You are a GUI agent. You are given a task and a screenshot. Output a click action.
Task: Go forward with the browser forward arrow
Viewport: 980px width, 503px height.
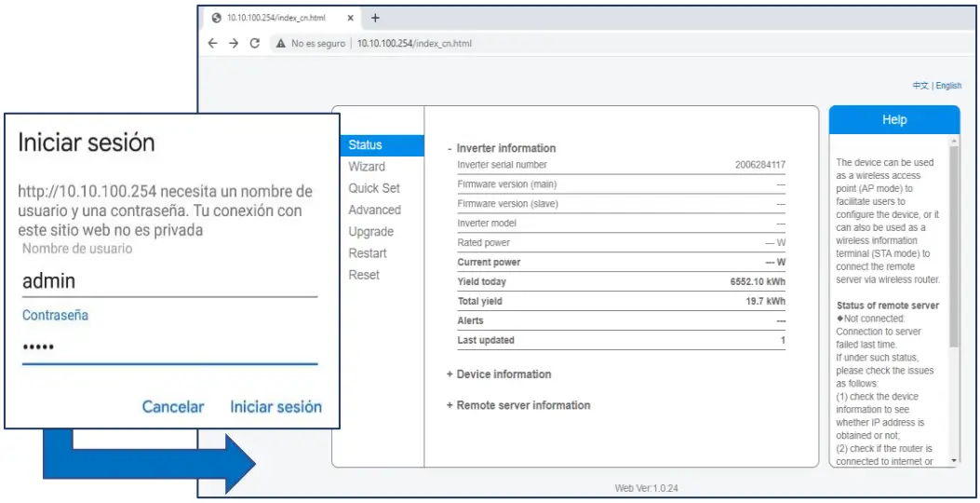coord(234,43)
